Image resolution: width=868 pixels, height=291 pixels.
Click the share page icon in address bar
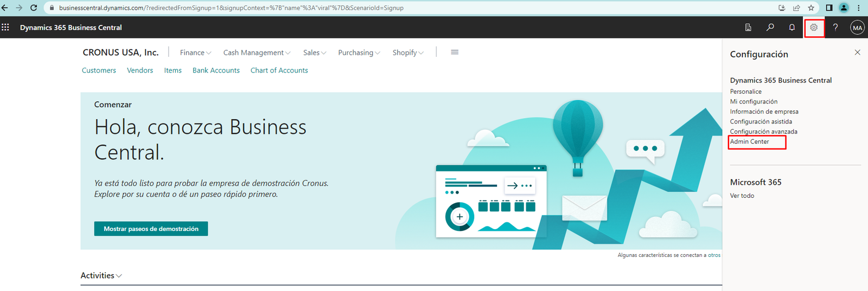pyautogui.click(x=796, y=8)
